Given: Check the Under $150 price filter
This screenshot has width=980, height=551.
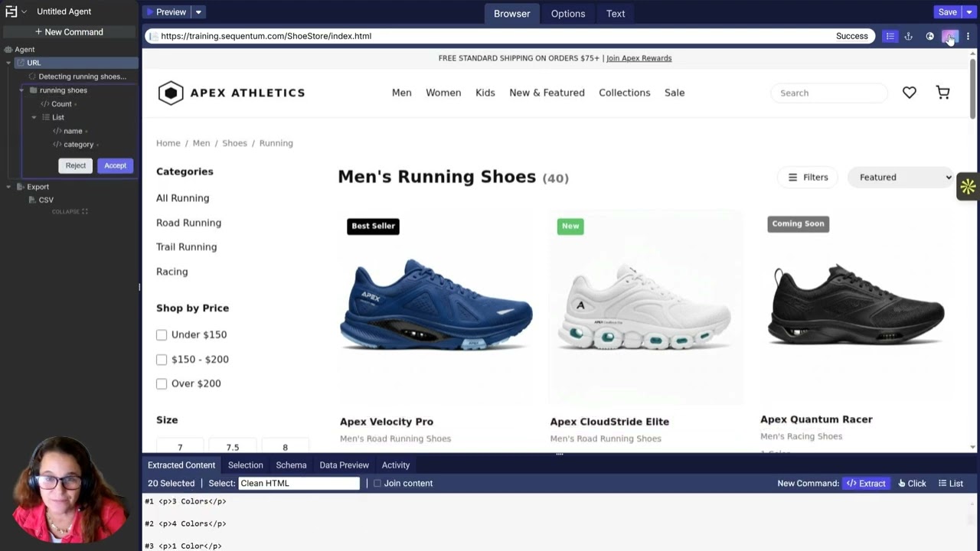Looking at the screenshot, I should [162, 335].
